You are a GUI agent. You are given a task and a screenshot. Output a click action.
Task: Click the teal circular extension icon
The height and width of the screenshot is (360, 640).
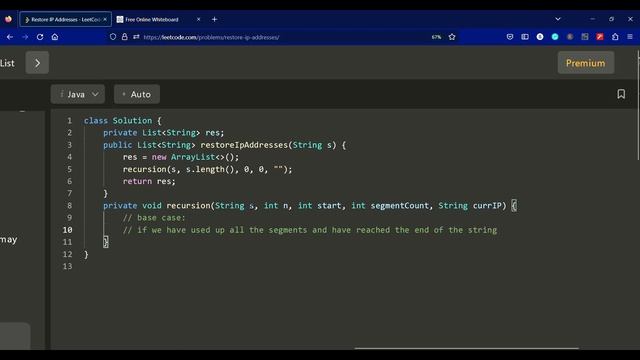(x=555, y=37)
